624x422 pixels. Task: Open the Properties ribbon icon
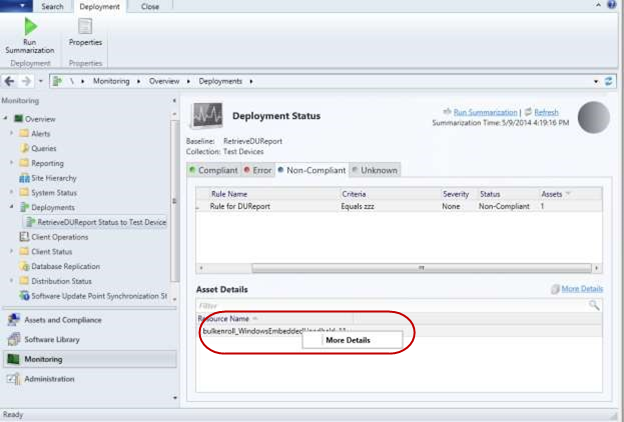[85, 33]
